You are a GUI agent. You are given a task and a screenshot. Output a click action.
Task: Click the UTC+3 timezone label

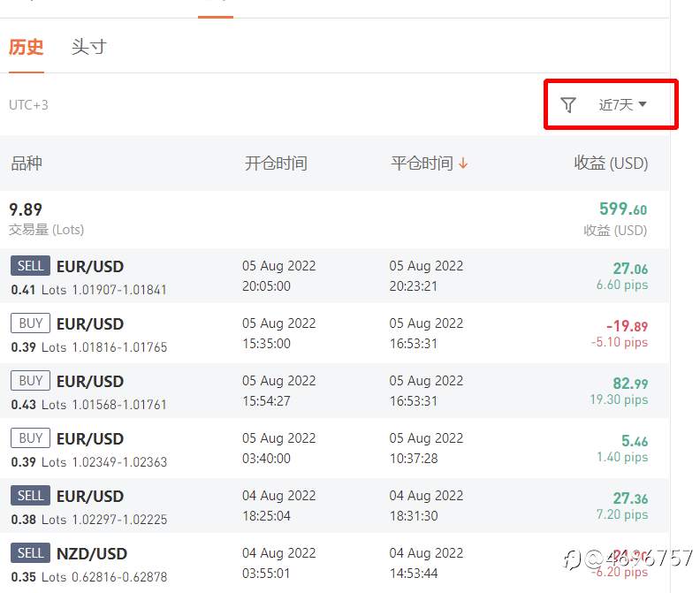click(x=28, y=105)
